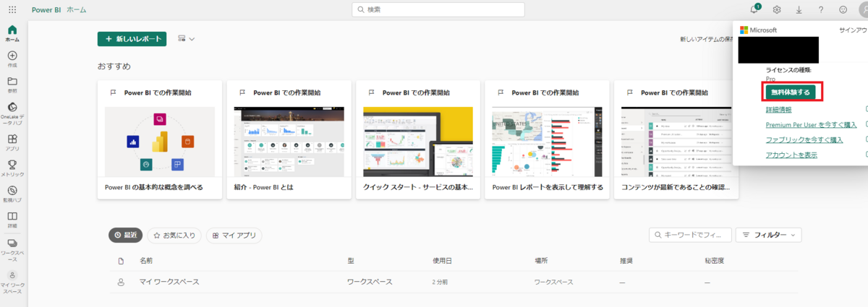The height and width of the screenshot is (307, 868).
Task: Open card Power BI レポートを表示して理解する
Action: 548,139
